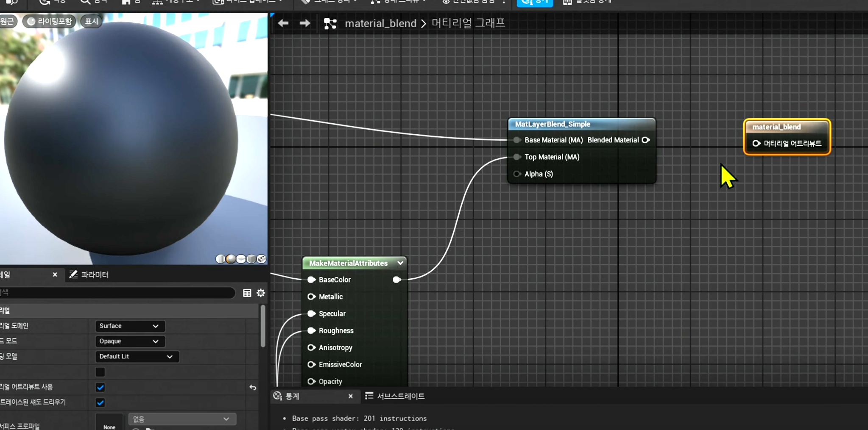The height and width of the screenshot is (430, 868).
Task: Set preview mesh to sphere shape
Action: click(x=231, y=259)
